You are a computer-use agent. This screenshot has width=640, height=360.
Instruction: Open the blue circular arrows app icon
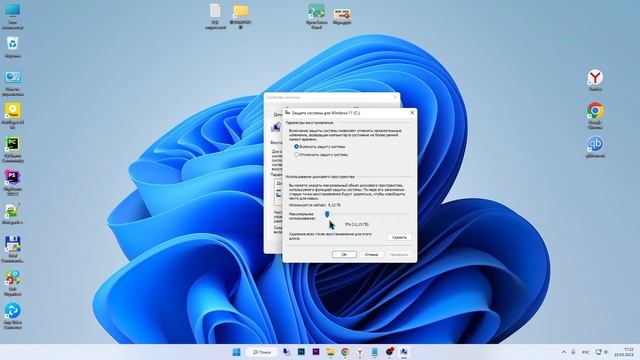[x=13, y=316]
